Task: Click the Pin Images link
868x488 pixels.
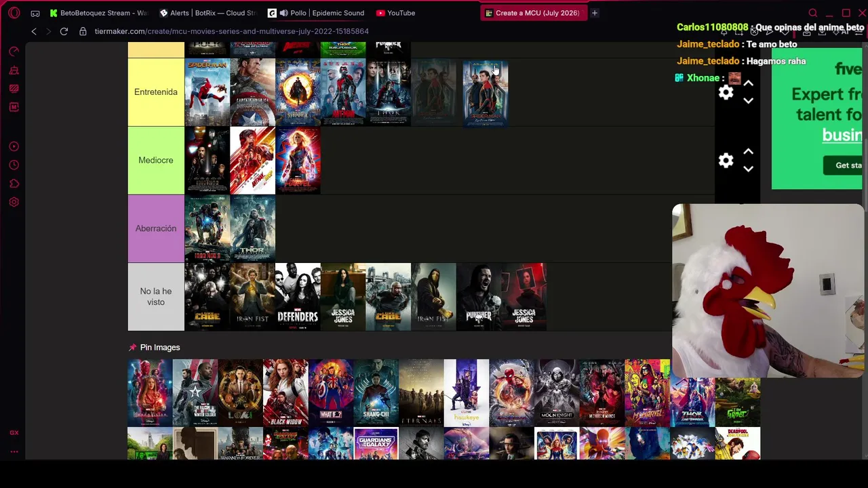Action: tap(160, 348)
